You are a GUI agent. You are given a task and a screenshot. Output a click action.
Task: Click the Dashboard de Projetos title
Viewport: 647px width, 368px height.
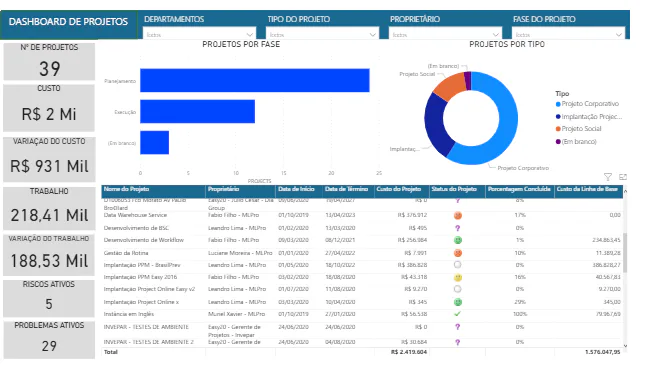click(68, 22)
